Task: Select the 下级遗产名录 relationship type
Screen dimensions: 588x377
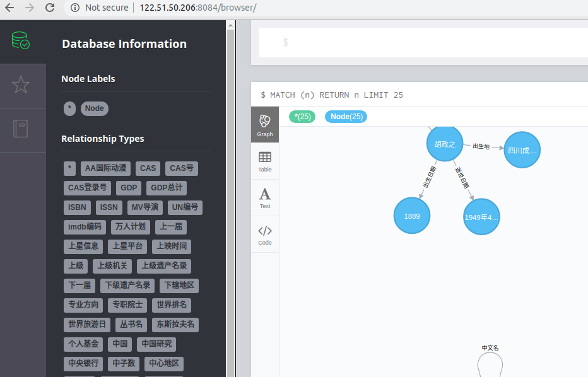Action: coord(127,285)
